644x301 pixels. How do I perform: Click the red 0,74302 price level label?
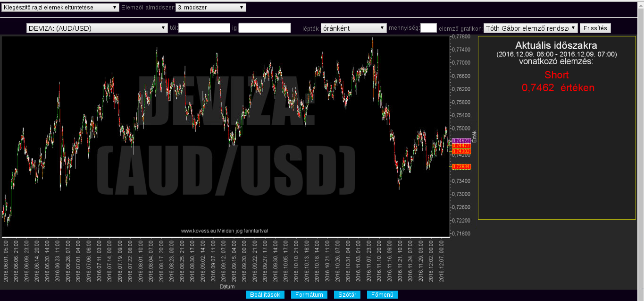point(461,151)
